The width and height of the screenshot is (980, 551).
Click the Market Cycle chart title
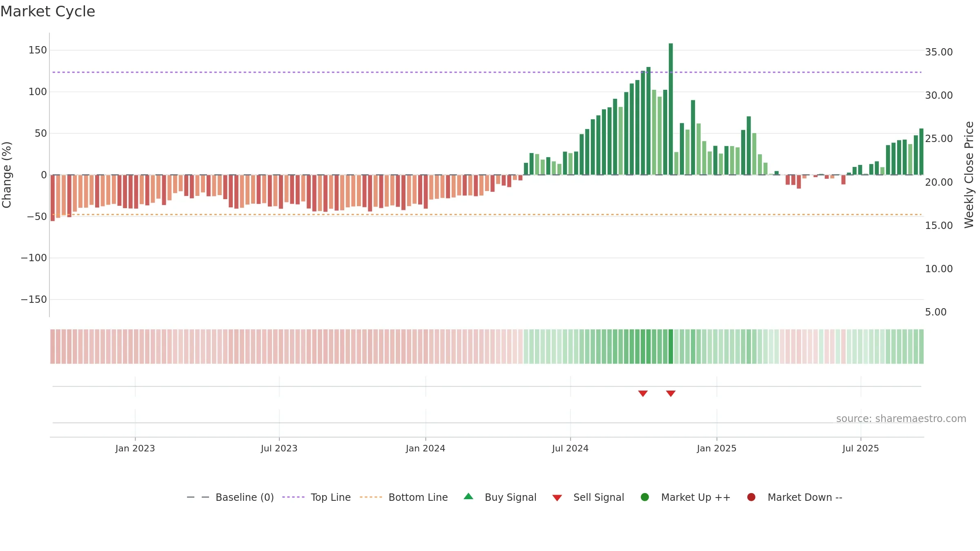point(48,11)
